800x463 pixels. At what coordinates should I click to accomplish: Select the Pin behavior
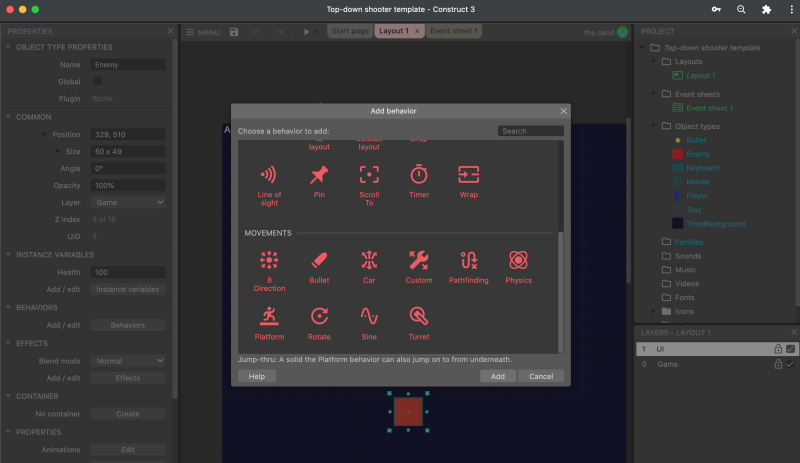319,182
